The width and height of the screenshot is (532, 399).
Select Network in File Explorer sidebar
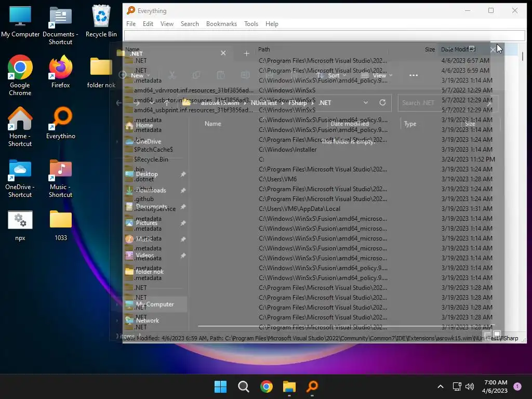tap(147, 320)
